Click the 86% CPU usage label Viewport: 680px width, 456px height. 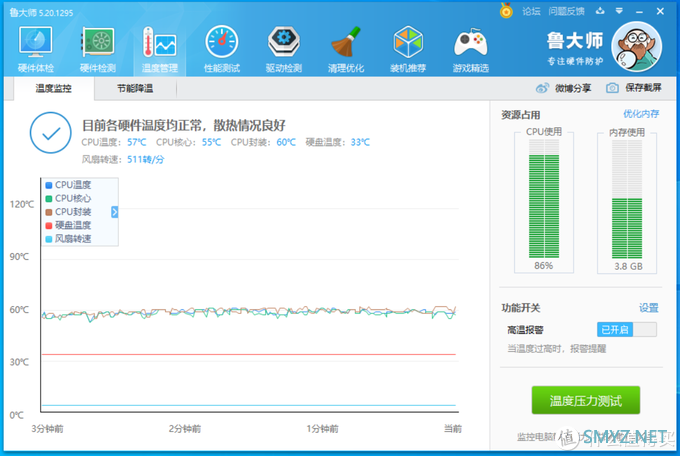tap(544, 266)
